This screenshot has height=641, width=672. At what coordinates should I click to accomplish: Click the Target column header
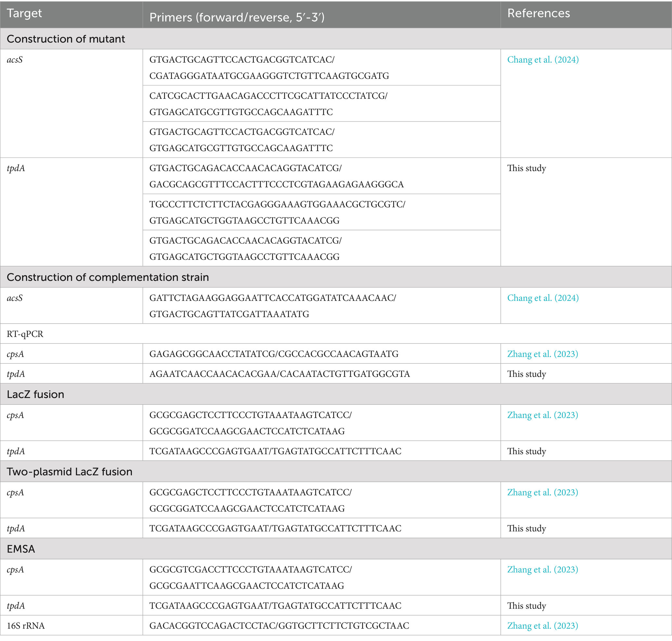[24, 13]
